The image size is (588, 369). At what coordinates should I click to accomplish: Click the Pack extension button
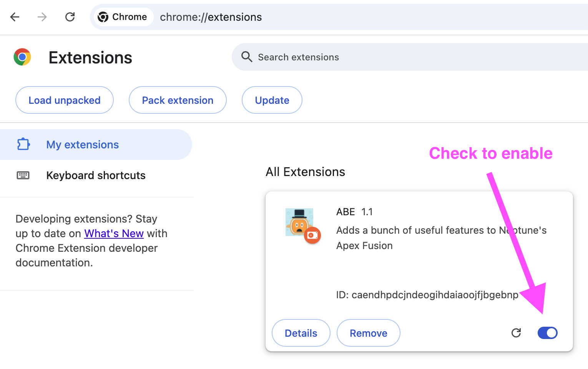pyautogui.click(x=178, y=100)
